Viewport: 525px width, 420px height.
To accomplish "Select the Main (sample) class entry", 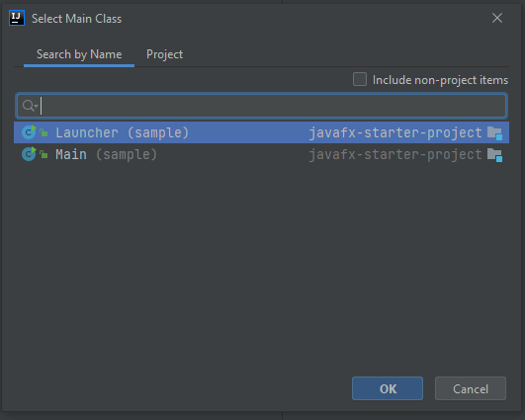I will coord(261,154).
